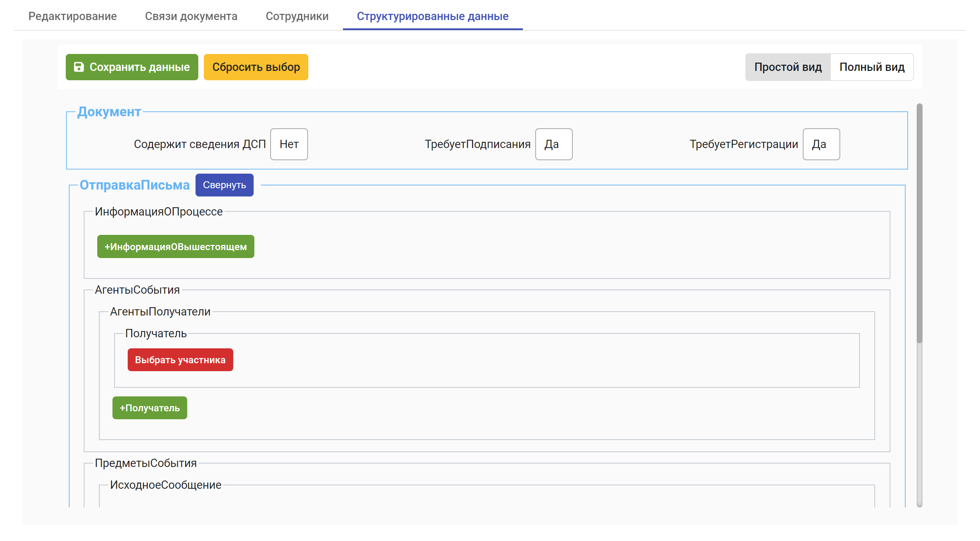Image resolution: width=980 pixels, height=541 pixels.
Task: Switch to Полный вид mode
Action: pyautogui.click(x=872, y=67)
